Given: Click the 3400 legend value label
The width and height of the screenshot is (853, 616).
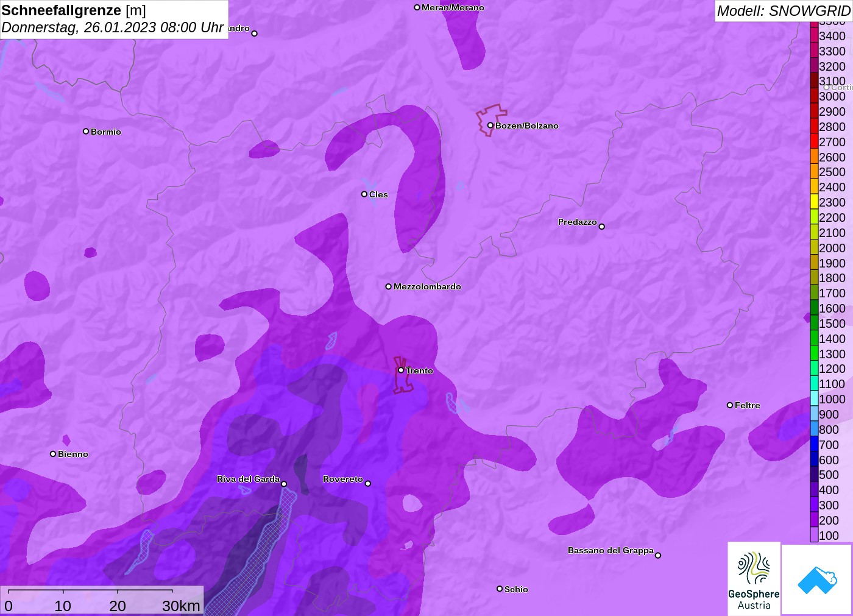Looking at the screenshot, I should coord(832,36).
